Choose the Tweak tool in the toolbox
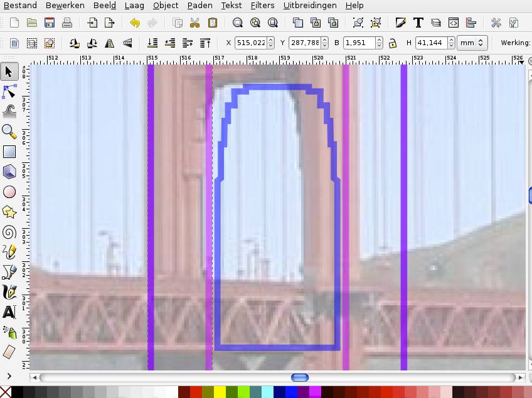 coord(9,111)
